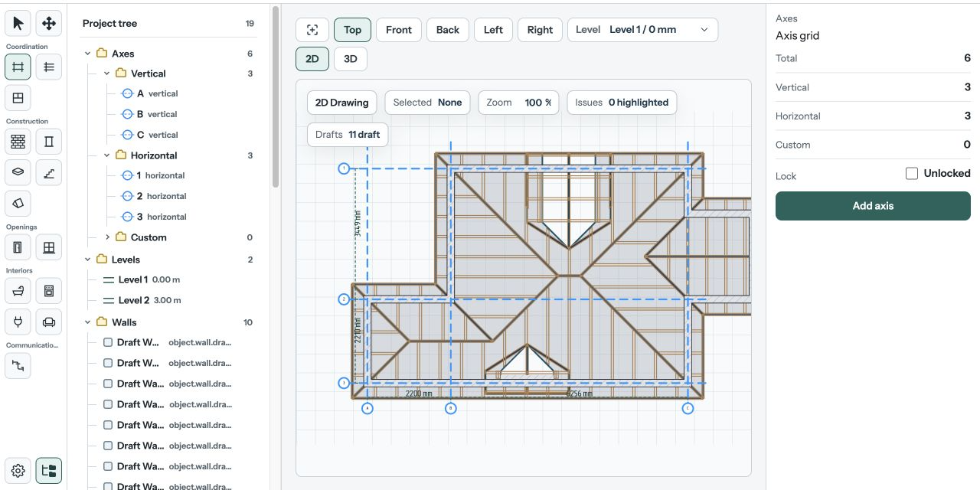
Task: Click axis bubble 2 in drawing
Action: coord(344,299)
